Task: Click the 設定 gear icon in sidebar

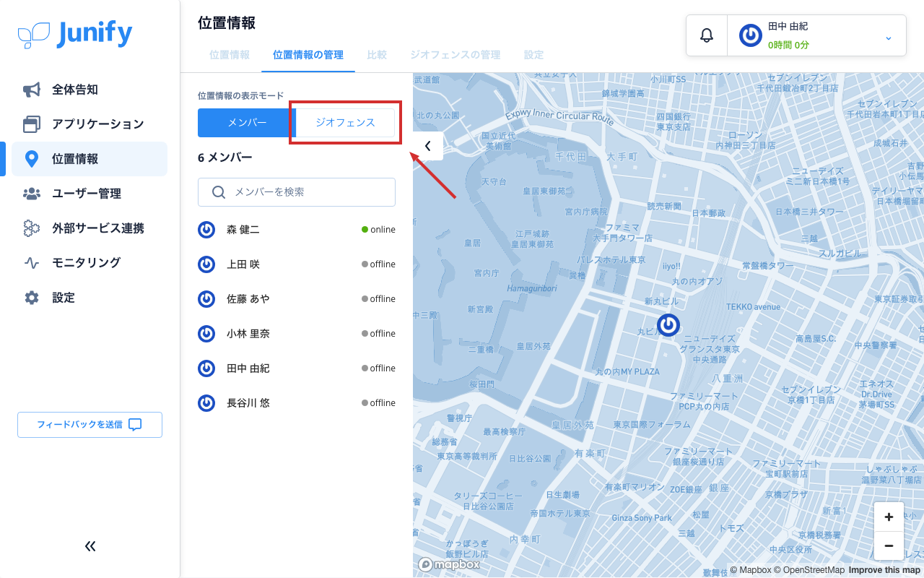Action: [31, 298]
